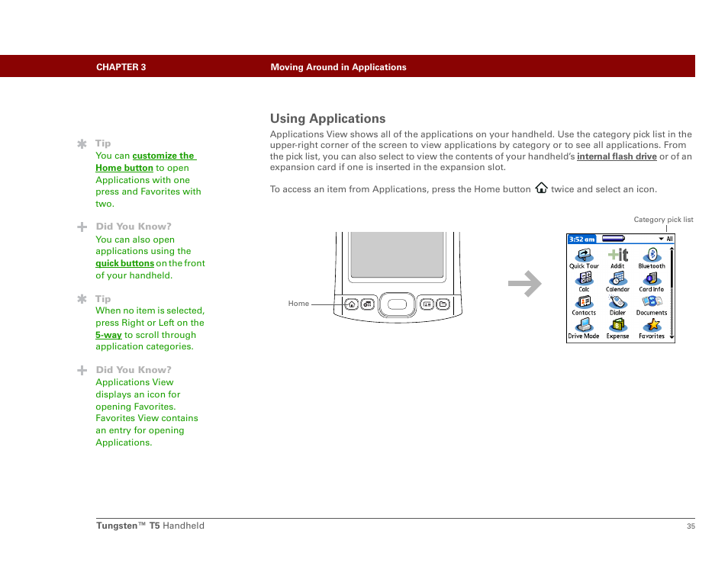The height and width of the screenshot is (563, 728).
Task: Follow the customize the Home button link
Action: coord(147,162)
